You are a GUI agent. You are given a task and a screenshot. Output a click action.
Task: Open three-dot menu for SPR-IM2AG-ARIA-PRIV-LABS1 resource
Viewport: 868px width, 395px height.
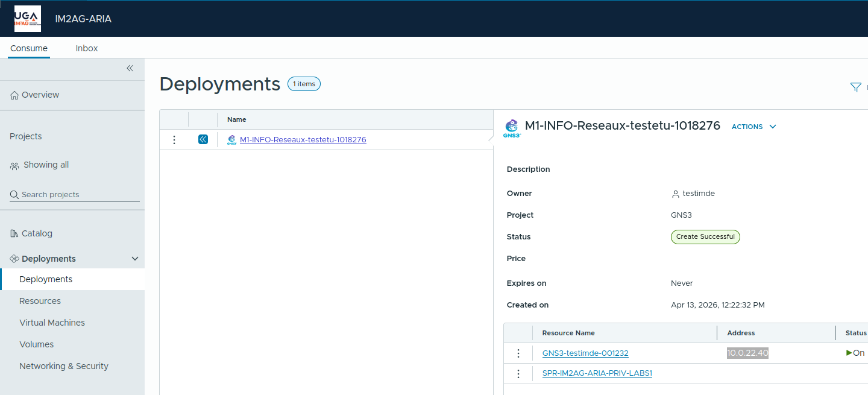click(518, 374)
